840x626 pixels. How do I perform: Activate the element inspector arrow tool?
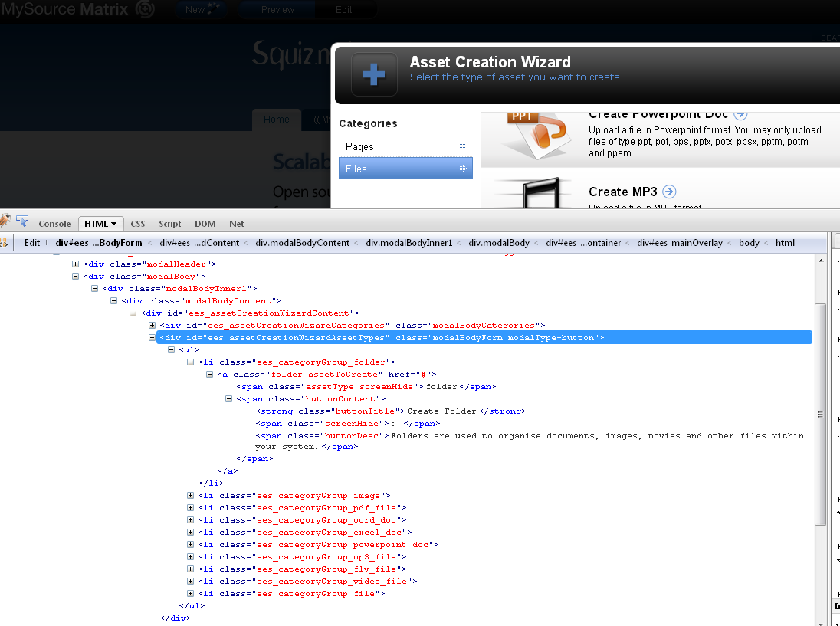(22, 222)
